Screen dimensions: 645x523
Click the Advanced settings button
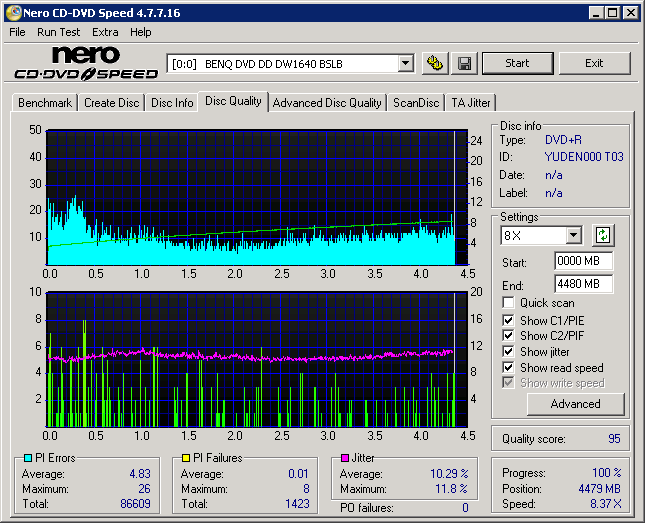click(x=575, y=404)
